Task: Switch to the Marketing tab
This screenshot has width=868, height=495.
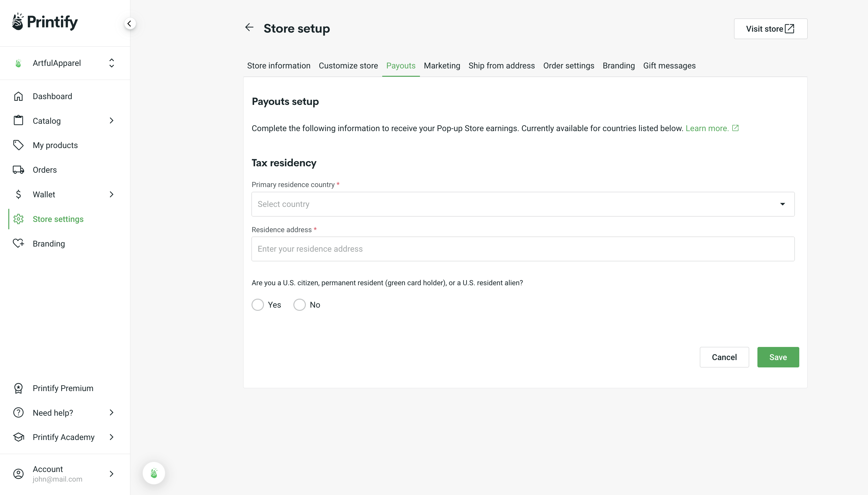Action: [x=442, y=66]
